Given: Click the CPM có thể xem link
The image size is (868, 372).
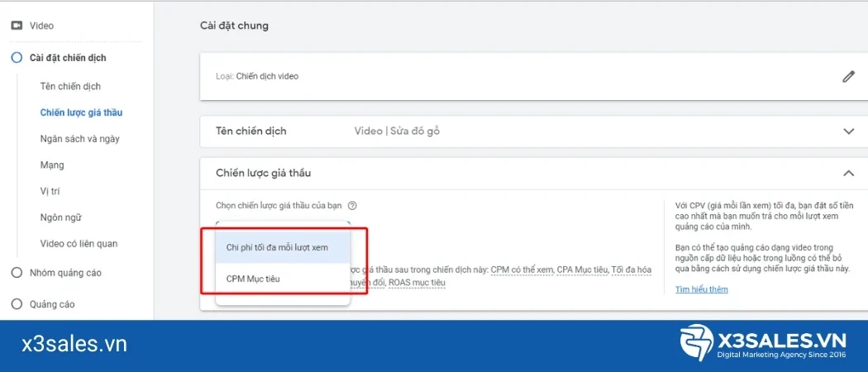Looking at the screenshot, I should pyautogui.click(x=522, y=269).
